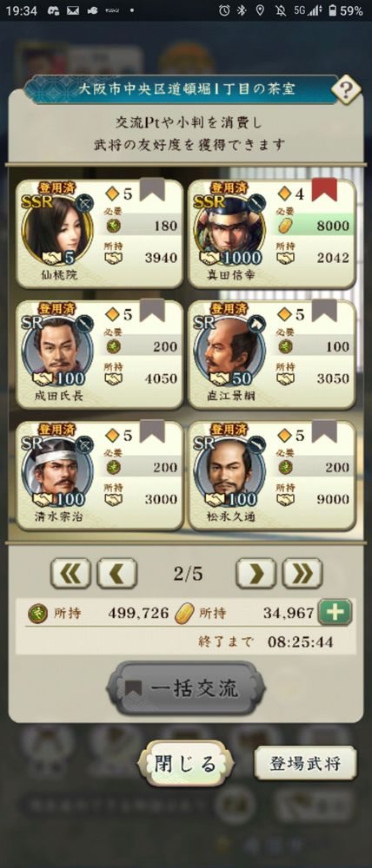The height and width of the screenshot is (868, 372).
Task: Go to the next page arrow
Action: 256,573
